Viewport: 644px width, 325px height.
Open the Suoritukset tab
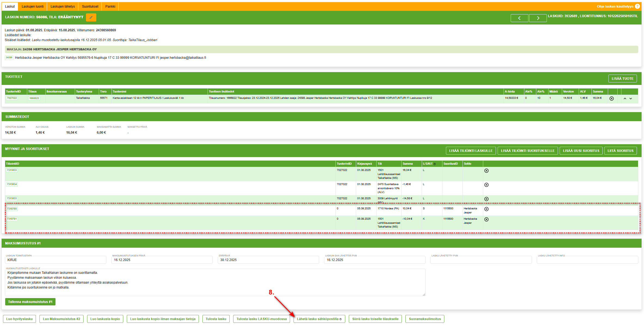point(90,7)
